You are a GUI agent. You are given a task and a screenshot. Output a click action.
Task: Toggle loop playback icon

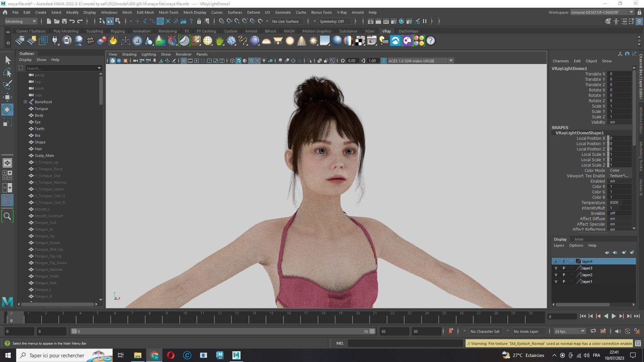click(x=593, y=331)
